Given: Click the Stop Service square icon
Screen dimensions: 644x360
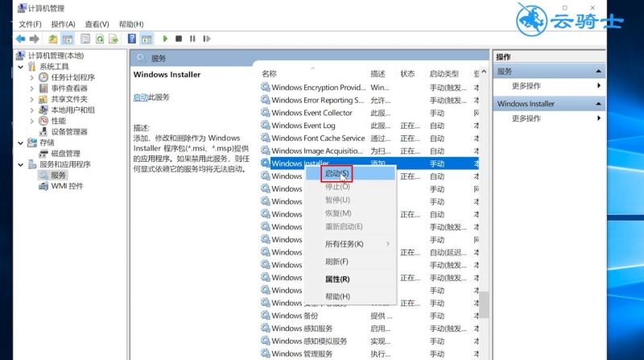Looking at the screenshot, I should click(179, 39).
